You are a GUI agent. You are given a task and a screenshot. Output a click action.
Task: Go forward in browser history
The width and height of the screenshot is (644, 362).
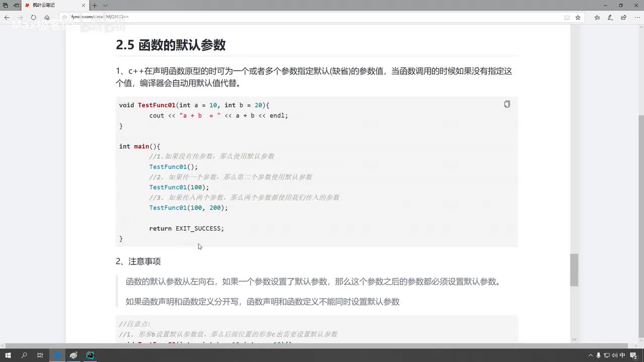pyautogui.click(x=20, y=17)
